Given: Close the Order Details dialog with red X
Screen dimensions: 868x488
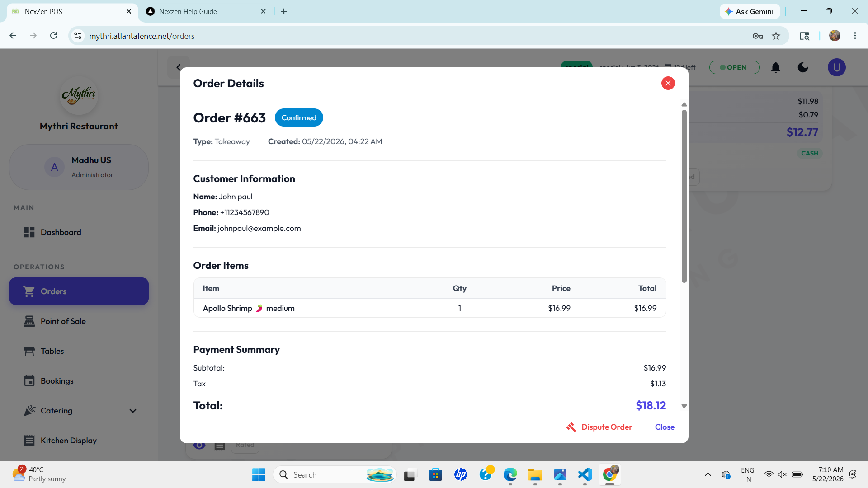Looking at the screenshot, I should [x=668, y=83].
